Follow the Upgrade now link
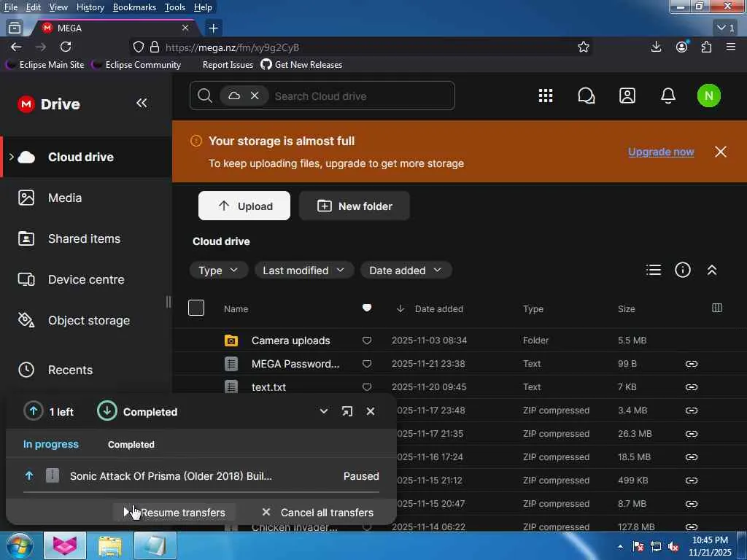This screenshot has width=747, height=560. tap(661, 152)
